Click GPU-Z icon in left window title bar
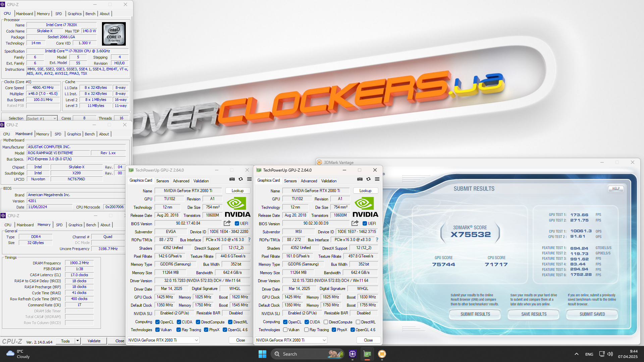 131,170
